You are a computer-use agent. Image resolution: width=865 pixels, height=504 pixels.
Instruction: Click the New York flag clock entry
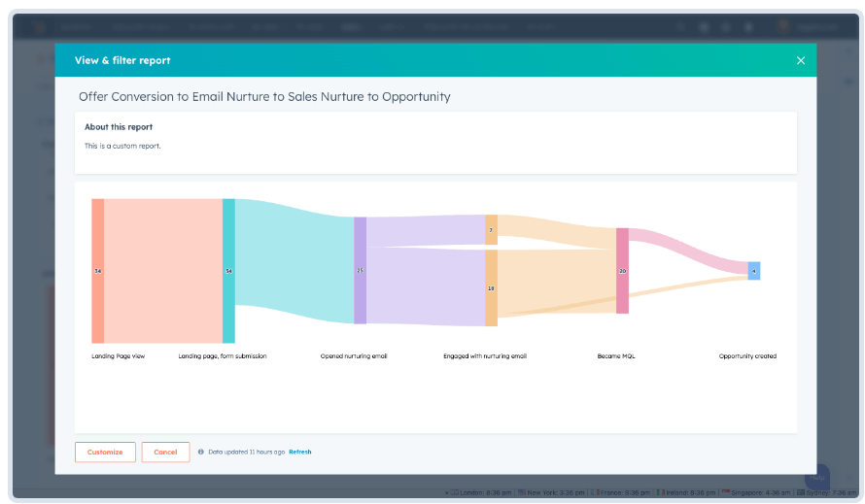click(550, 492)
